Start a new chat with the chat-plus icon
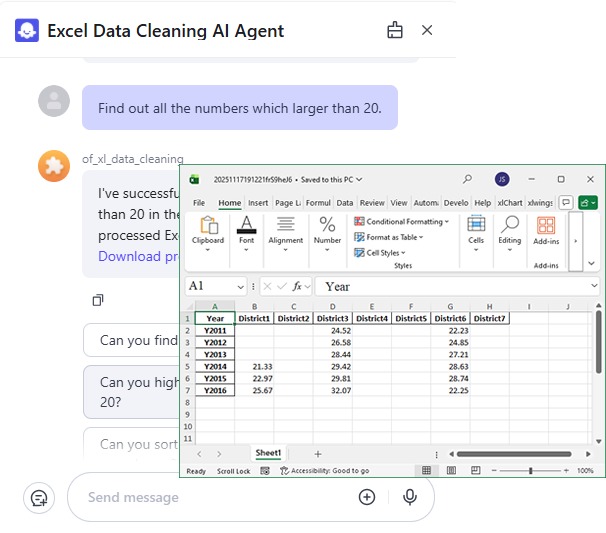The image size is (606, 533). (x=39, y=498)
